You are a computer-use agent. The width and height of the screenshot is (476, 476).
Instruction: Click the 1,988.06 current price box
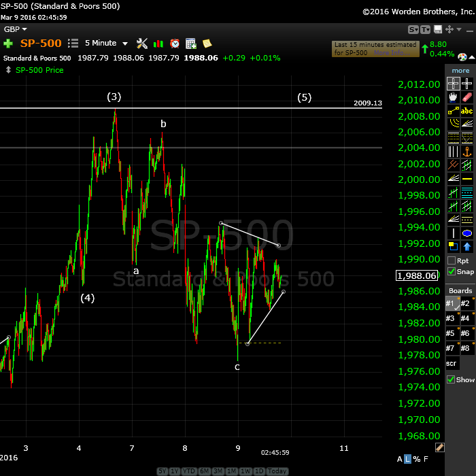417,275
